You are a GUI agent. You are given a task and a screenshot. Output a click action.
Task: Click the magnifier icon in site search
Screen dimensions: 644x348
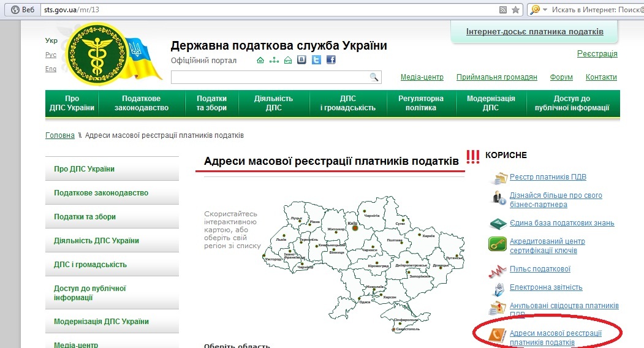pos(374,77)
